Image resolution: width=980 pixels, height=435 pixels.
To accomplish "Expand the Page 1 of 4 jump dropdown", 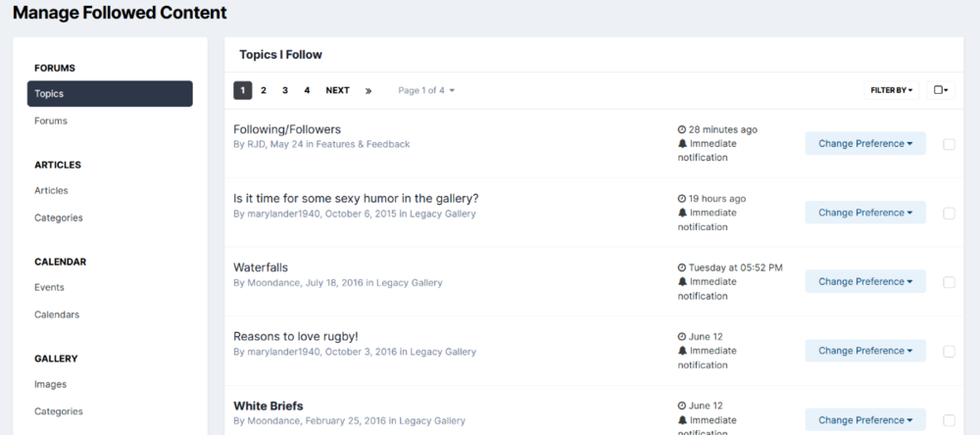I will (426, 90).
